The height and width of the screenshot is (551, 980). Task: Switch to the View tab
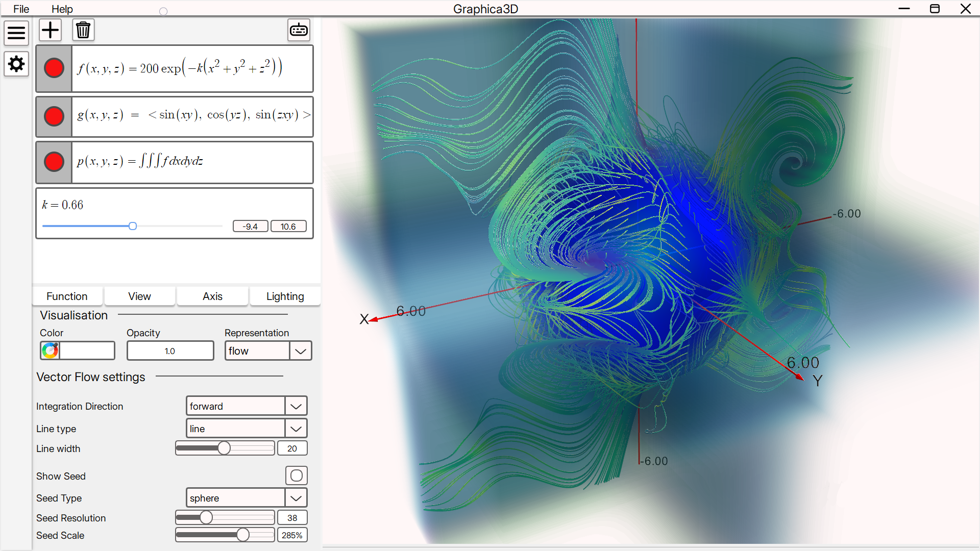pyautogui.click(x=139, y=296)
